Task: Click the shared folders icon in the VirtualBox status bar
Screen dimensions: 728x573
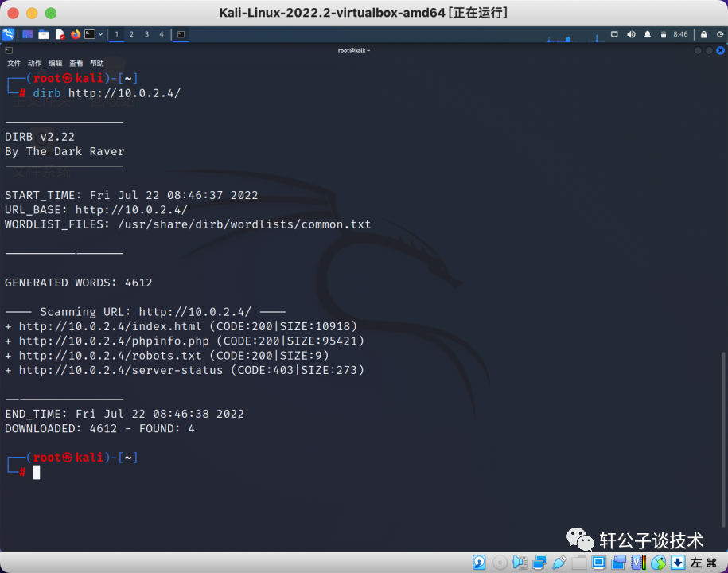Action: [579, 563]
